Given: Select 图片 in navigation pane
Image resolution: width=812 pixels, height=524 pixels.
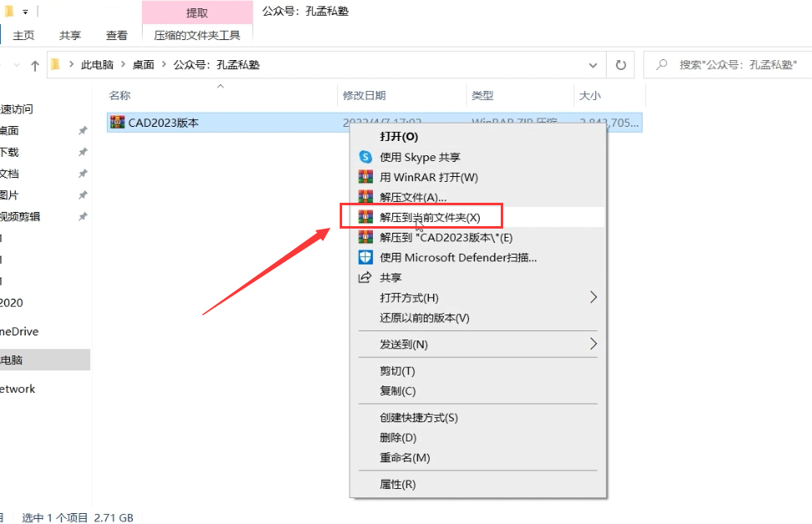Looking at the screenshot, I should tap(9, 195).
